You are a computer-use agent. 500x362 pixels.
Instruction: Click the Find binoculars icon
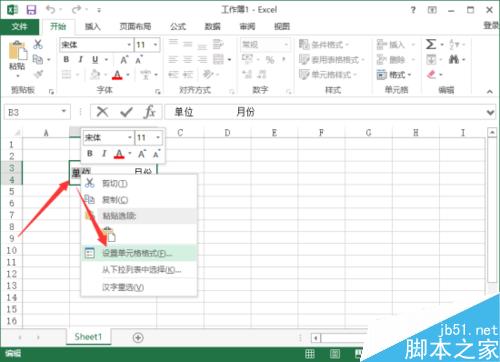(454, 60)
